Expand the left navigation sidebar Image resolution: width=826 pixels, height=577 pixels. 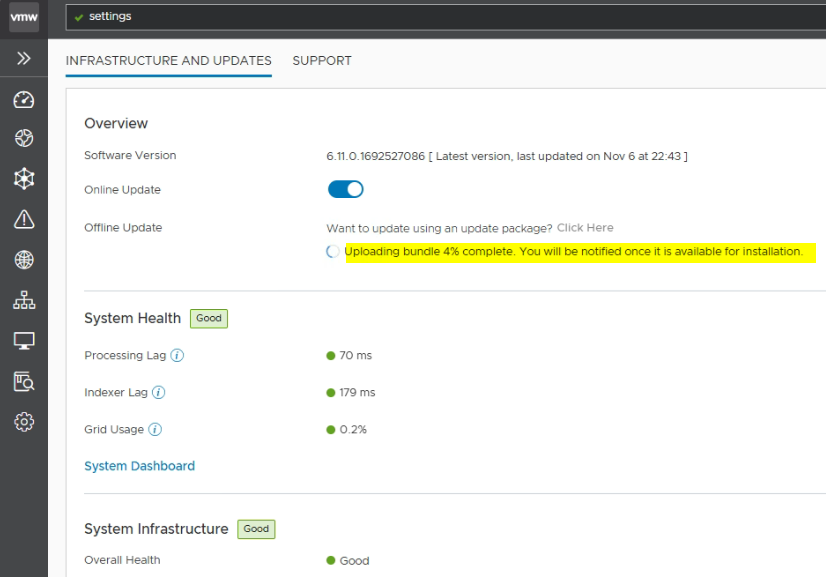pyautogui.click(x=24, y=60)
